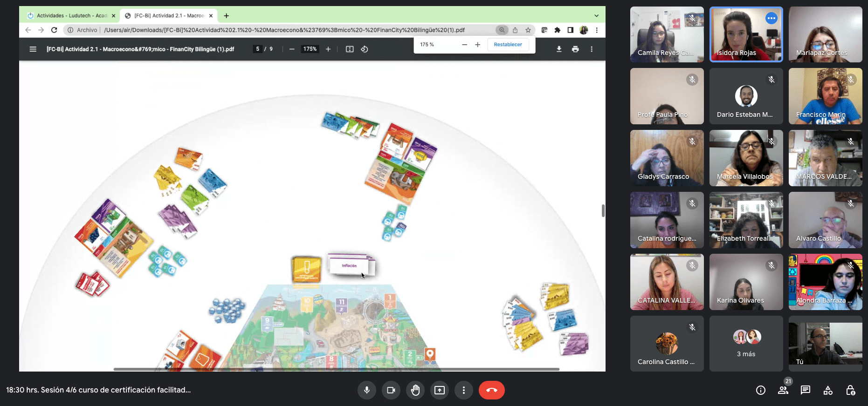868x406 pixels.
Task: Download the PDF file
Action: [x=559, y=49]
